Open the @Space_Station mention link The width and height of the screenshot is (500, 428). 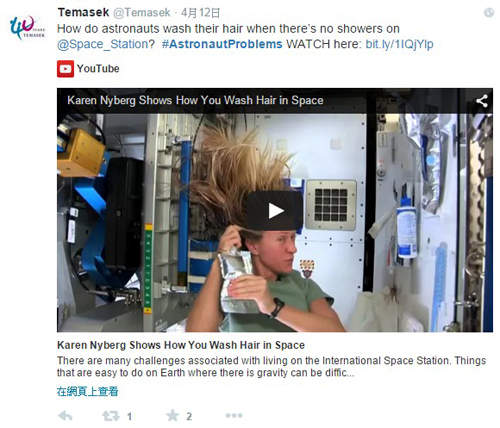(102, 44)
